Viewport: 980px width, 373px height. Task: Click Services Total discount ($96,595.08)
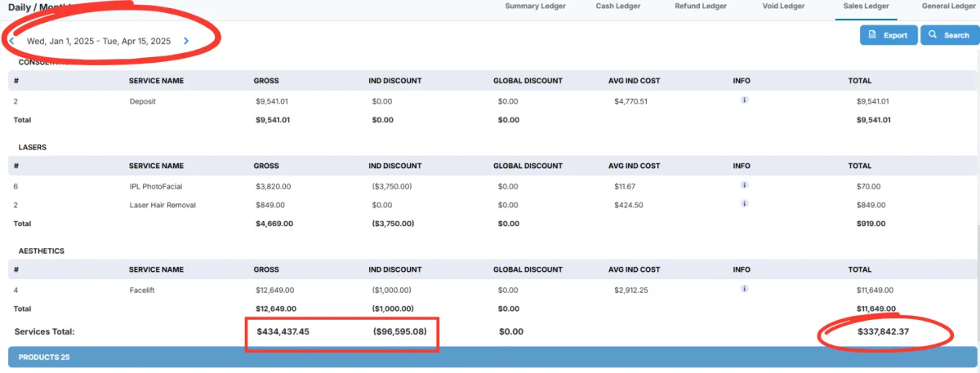[x=399, y=331]
